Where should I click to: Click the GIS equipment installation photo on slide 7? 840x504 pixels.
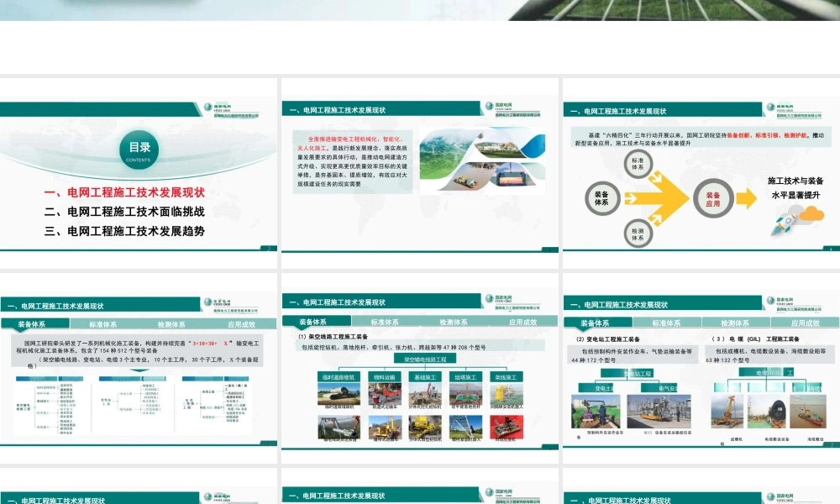659,411
